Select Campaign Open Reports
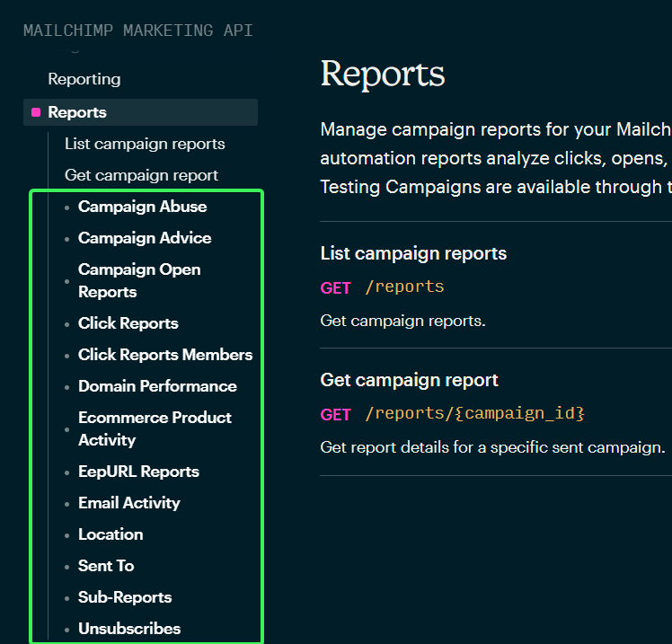Image resolution: width=672 pixels, height=644 pixels. coord(139,280)
